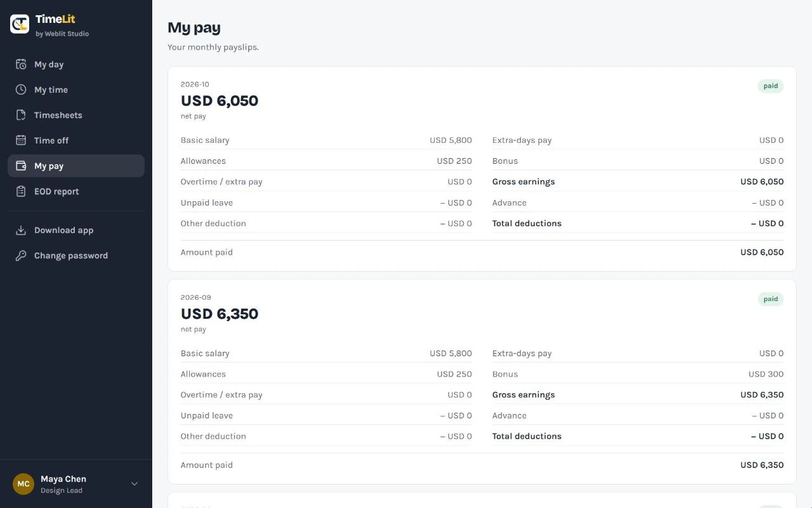Click the Timesheets document icon

coord(21,115)
